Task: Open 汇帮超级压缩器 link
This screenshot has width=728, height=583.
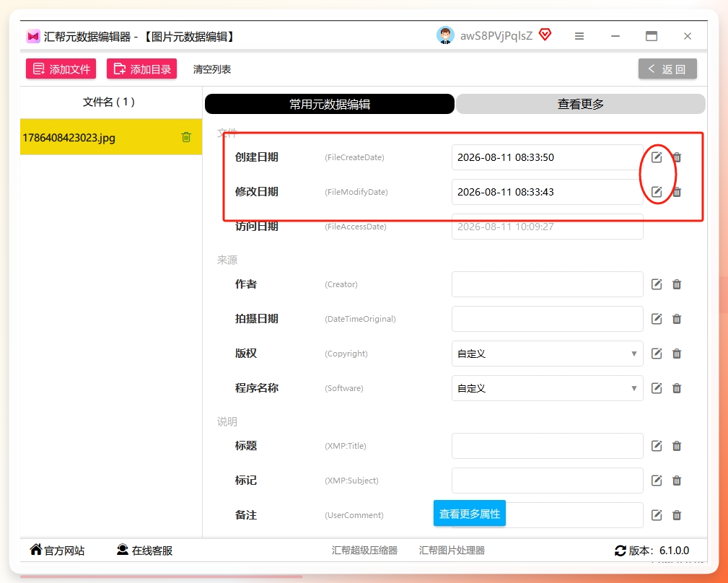Action: [364, 551]
